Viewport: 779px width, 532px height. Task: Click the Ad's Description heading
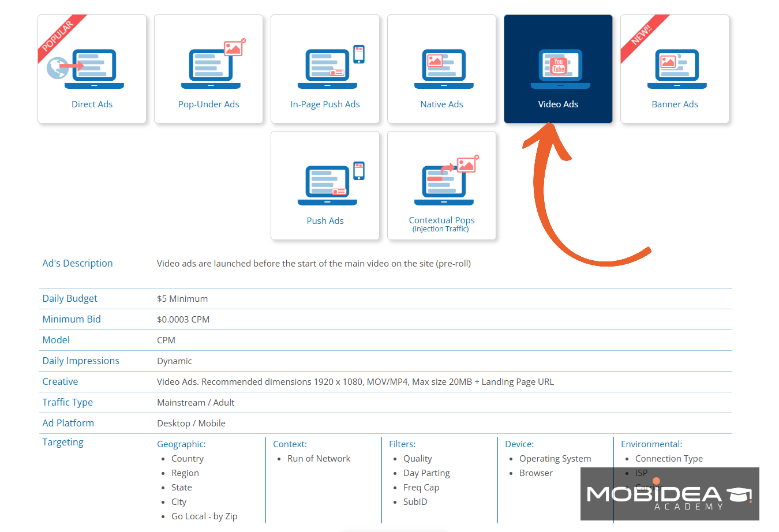(x=77, y=263)
